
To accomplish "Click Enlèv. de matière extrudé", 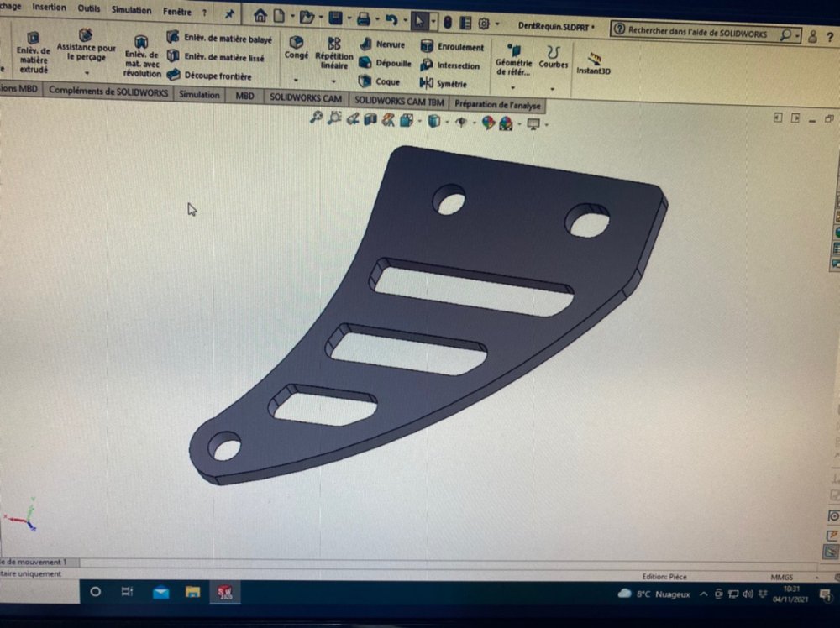I will click(33, 53).
